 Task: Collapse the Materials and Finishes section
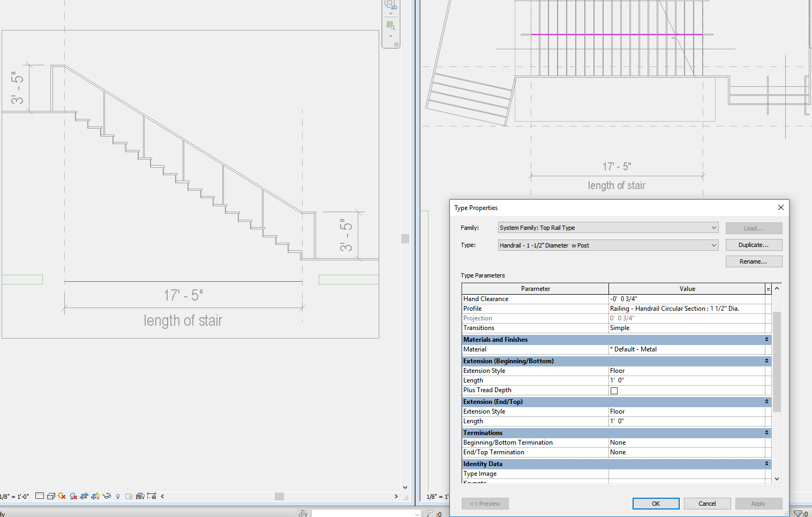(x=766, y=340)
